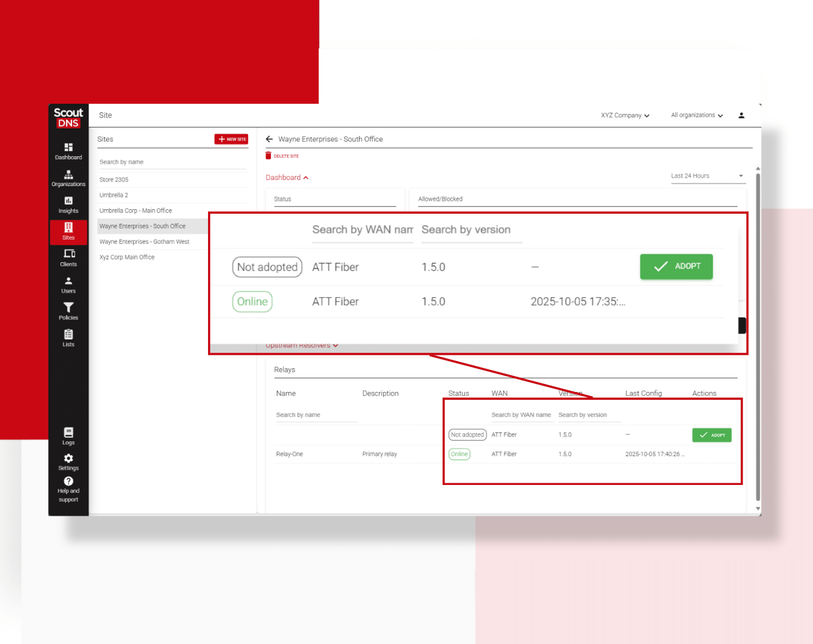Select the Organizations sidebar icon

pyautogui.click(x=68, y=178)
